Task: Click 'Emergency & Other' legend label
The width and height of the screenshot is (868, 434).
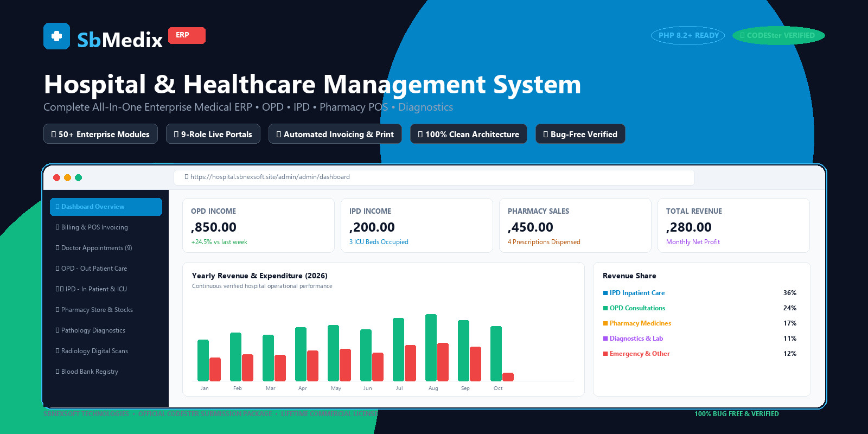Action: click(x=640, y=354)
